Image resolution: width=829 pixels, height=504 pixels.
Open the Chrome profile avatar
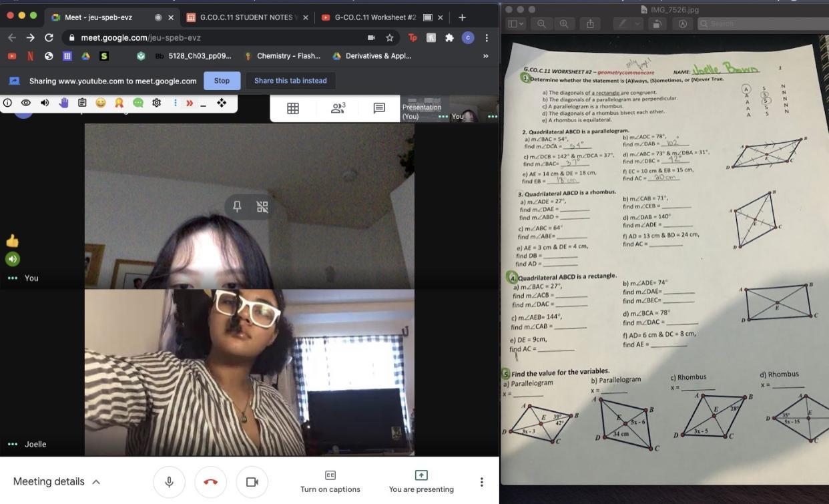point(468,37)
